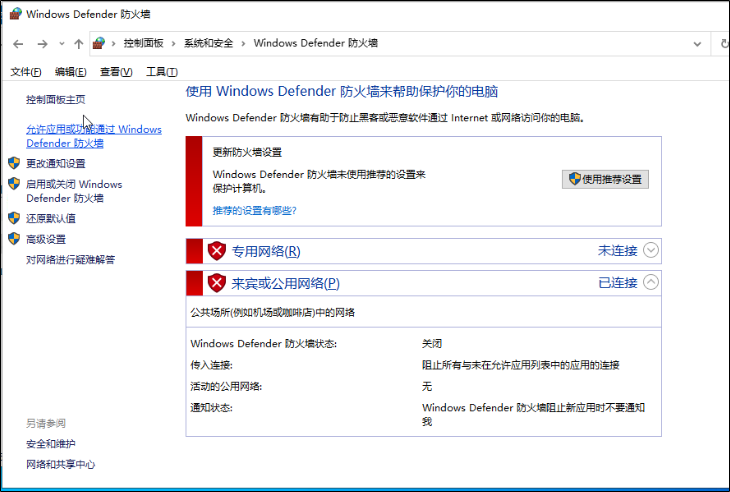
Task: Click the 传入连接: label
Action: tap(211, 365)
